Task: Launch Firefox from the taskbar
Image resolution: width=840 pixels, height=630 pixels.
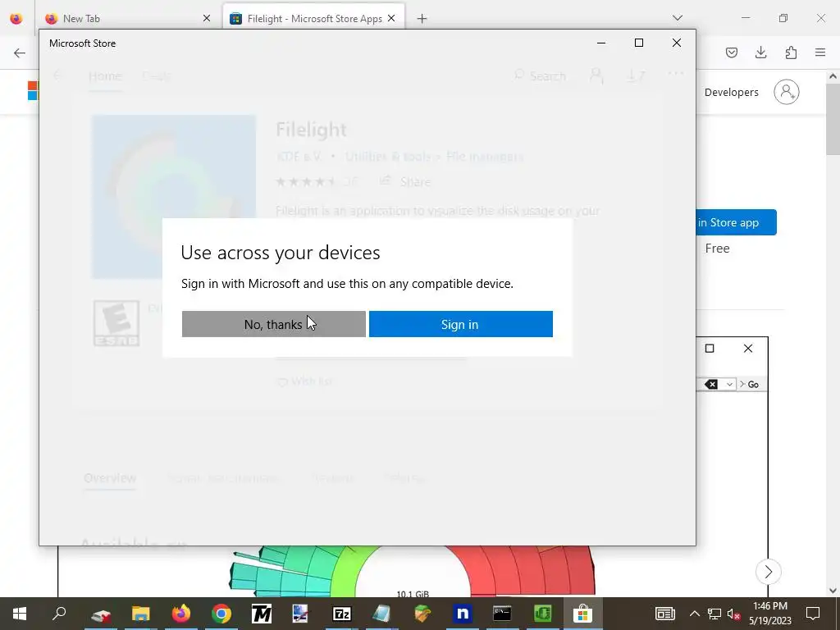Action: pyautogui.click(x=181, y=614)
